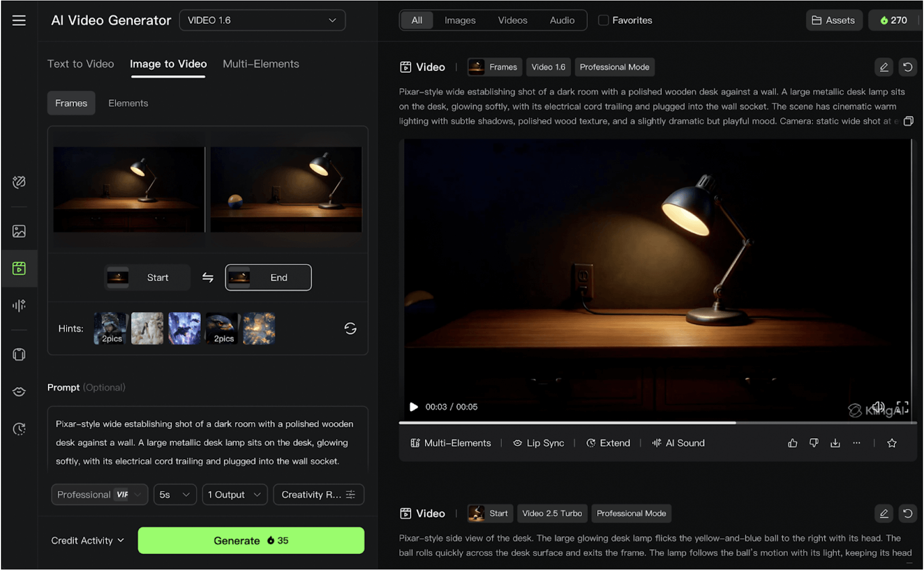
Task: Select the Elements sub-tab
Action: tap(128, 103)
